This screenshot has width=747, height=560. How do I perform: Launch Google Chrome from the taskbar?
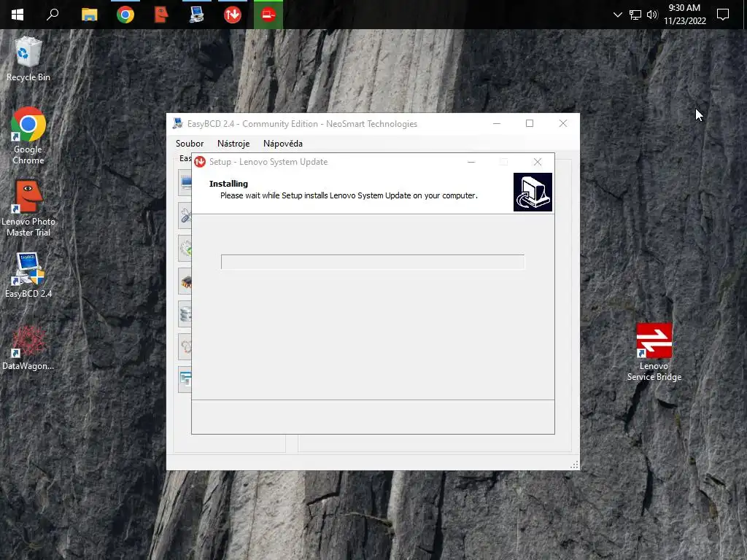click(x=125, y=15)
